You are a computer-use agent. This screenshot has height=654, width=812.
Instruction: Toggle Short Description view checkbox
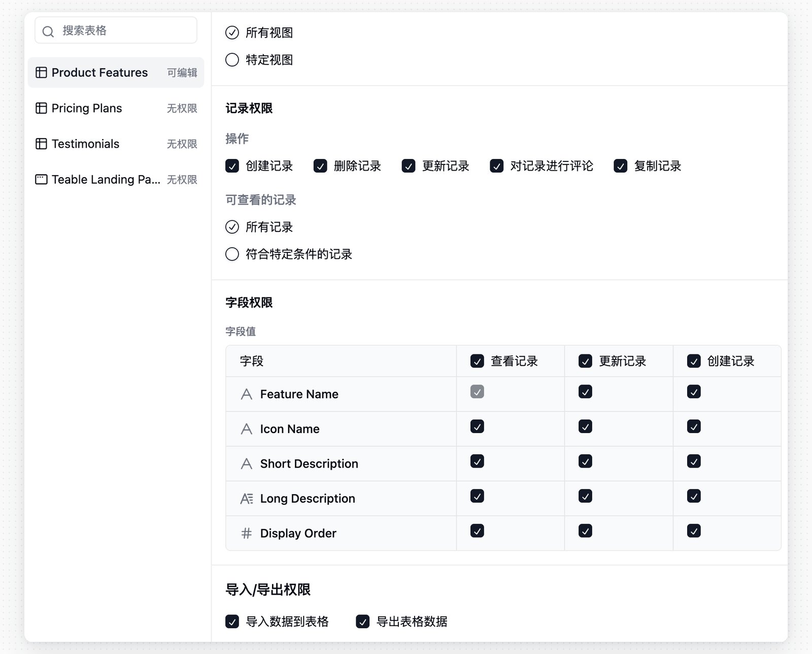477,461
